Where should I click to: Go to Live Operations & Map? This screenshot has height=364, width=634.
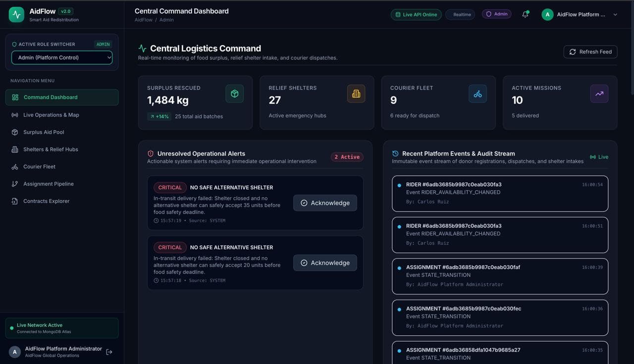[62, 115]
